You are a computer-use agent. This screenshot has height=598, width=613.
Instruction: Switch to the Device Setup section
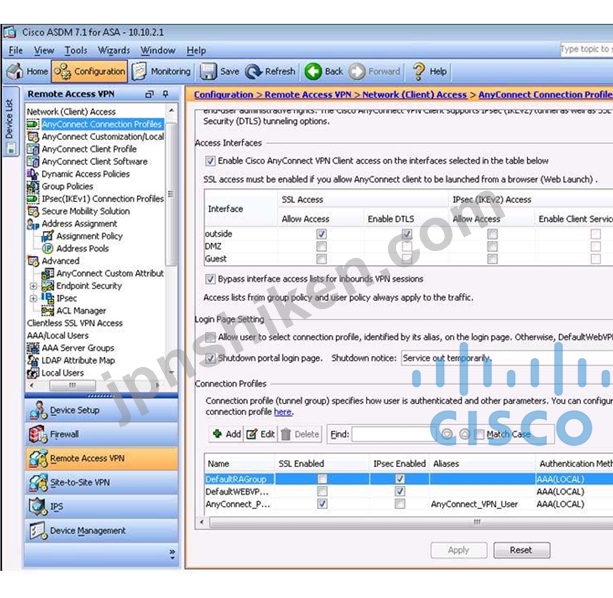coord(102,410)
